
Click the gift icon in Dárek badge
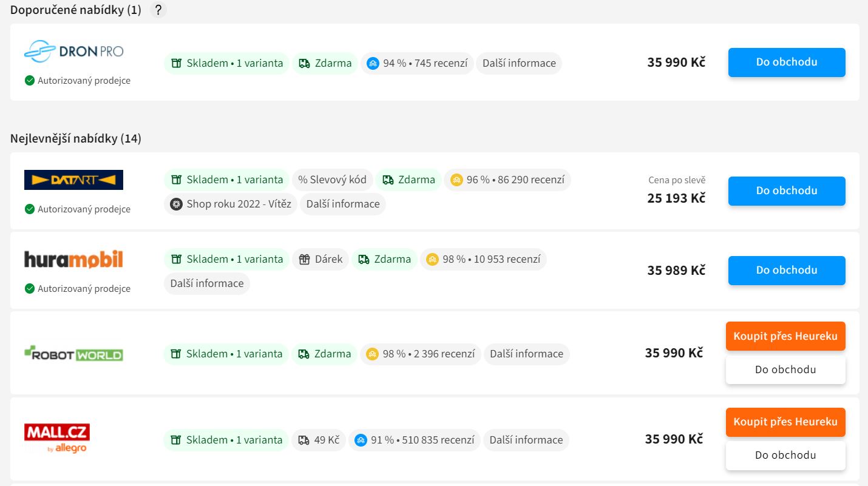pyautogui.click(x=305, y=259)
